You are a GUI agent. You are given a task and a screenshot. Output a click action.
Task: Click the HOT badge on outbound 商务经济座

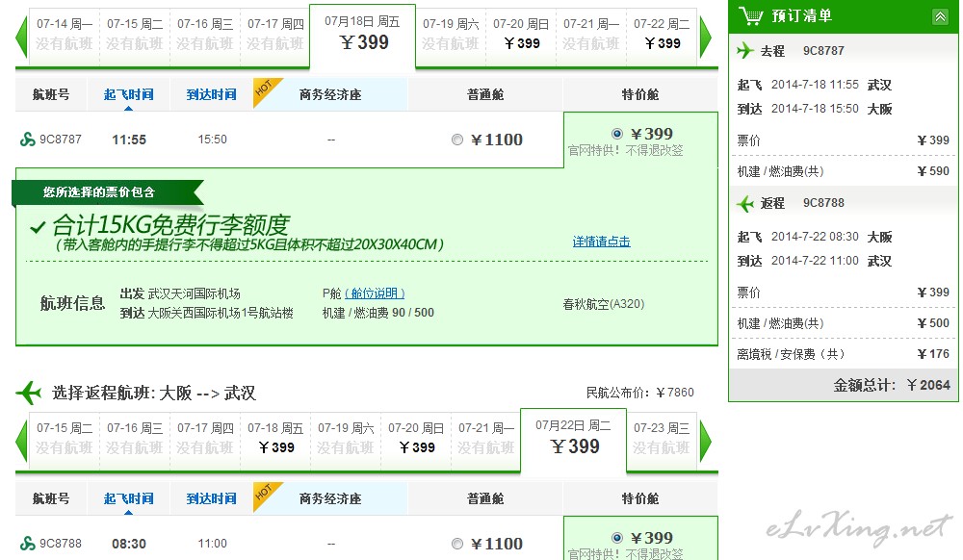(x=265, y=89)
